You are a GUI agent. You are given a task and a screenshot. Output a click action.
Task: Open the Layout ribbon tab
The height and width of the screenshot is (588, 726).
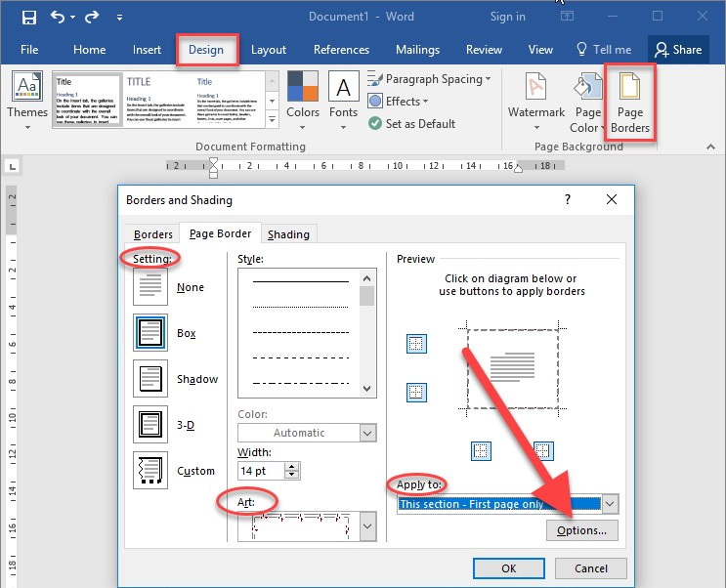tap(269, 50)
